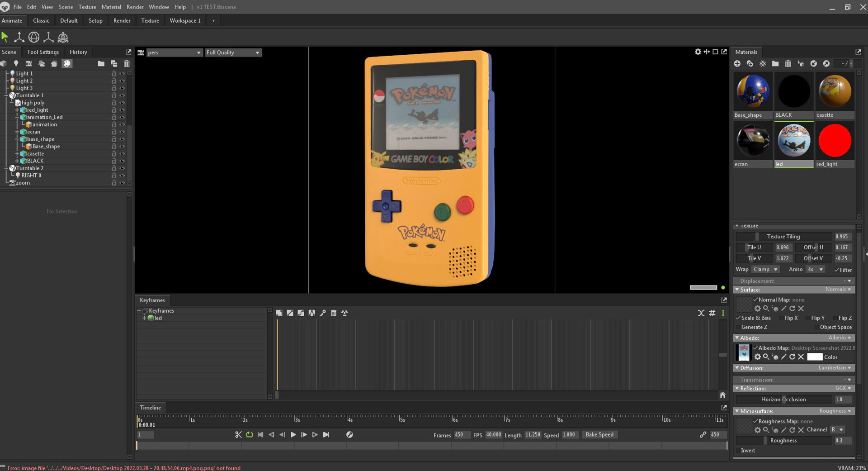Click the FPS input field

click(494, 435)
